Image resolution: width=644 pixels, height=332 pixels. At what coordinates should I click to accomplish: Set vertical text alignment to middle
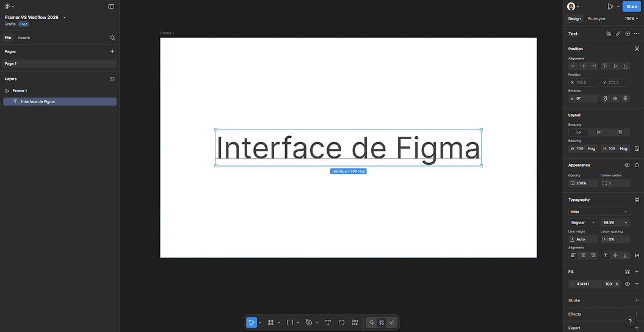[615, 255]
